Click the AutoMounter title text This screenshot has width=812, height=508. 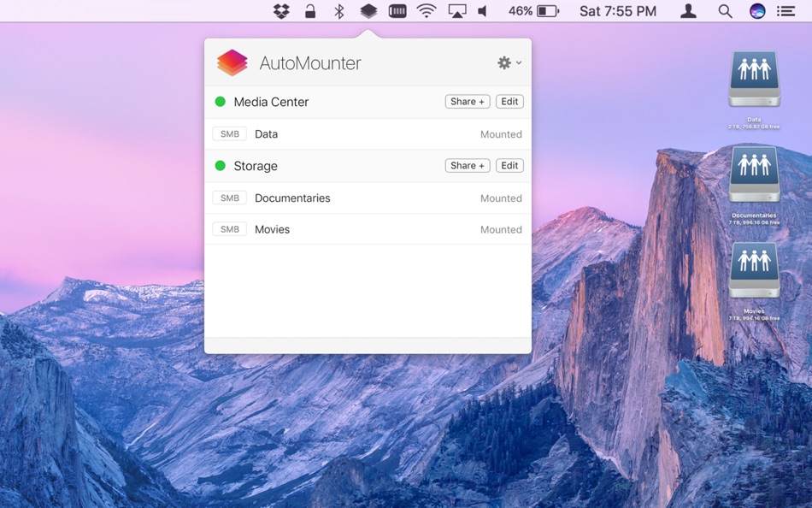(x=310, y=63)
